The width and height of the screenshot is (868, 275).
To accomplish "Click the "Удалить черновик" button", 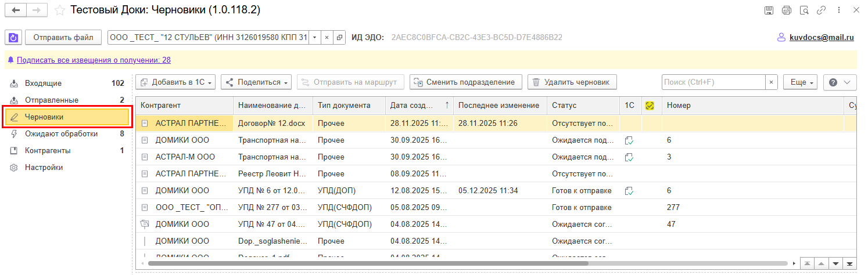I will point(572,82).
